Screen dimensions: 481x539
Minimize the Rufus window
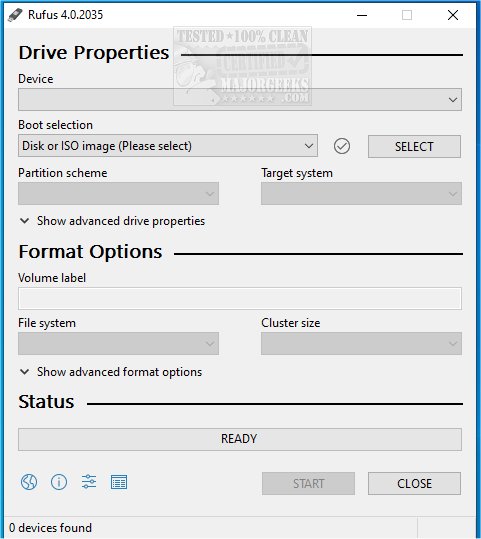point(362,15)
